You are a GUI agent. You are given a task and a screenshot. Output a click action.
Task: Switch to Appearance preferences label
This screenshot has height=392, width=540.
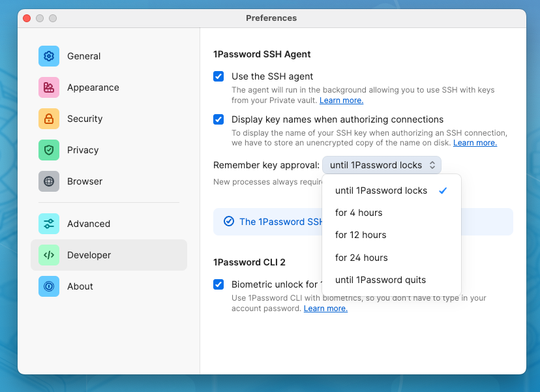coord(93,87)
